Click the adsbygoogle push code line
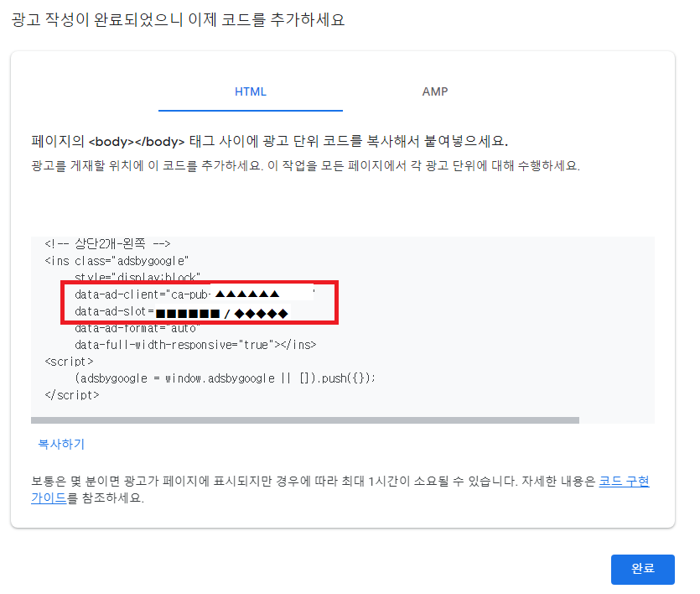700x594 pixels. click(225, 378)
